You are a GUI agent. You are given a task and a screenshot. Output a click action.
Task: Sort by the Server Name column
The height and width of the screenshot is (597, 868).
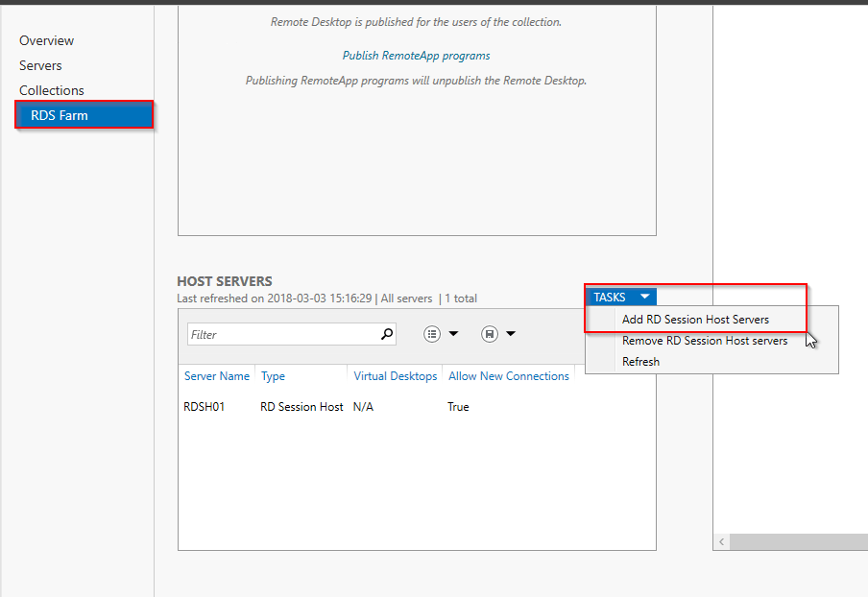click(216, 375)
